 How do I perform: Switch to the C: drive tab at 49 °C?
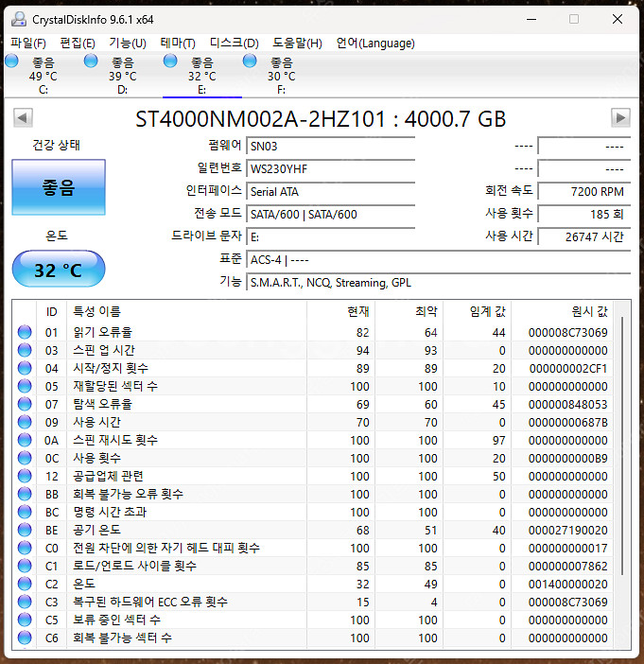click(44, 76)
